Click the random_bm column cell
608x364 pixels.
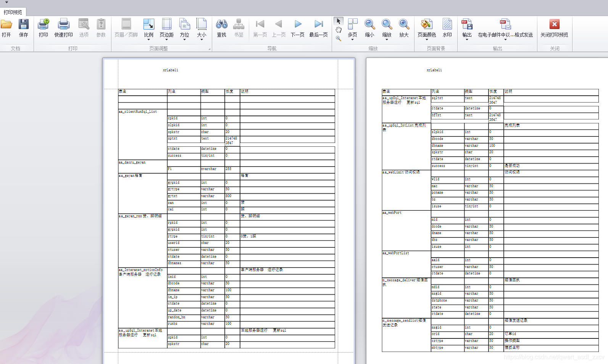184,317
